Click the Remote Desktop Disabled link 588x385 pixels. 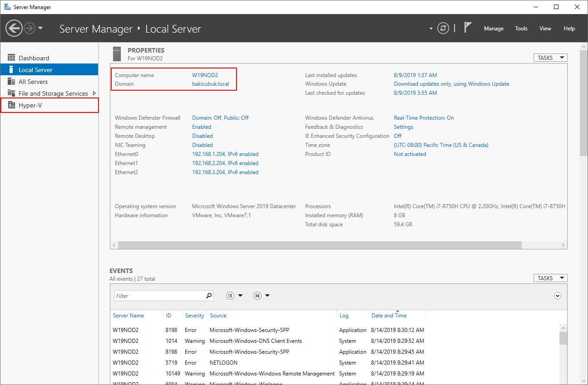203,136
